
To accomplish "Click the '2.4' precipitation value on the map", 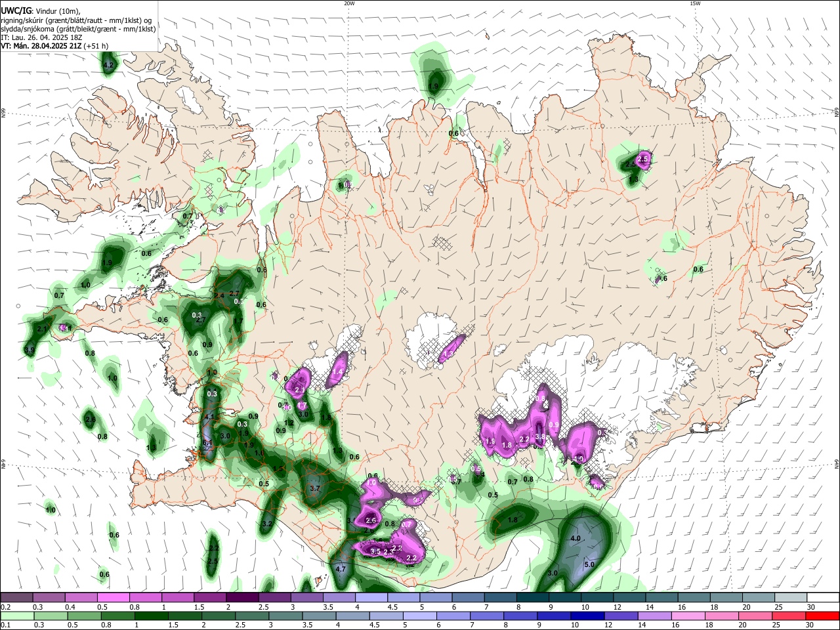I will pyautogui.click(x=219, y=296).
